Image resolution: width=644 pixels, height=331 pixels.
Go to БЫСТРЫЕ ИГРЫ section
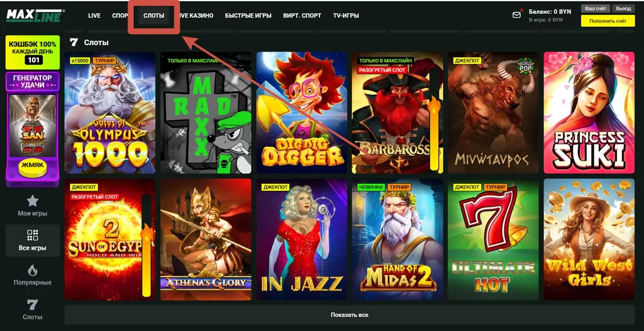pos(248,16)
